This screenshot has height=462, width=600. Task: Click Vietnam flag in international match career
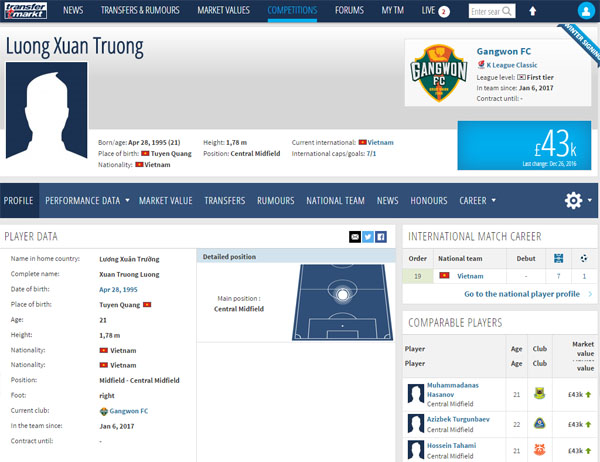pyautogui.click(x=444, y=276)
